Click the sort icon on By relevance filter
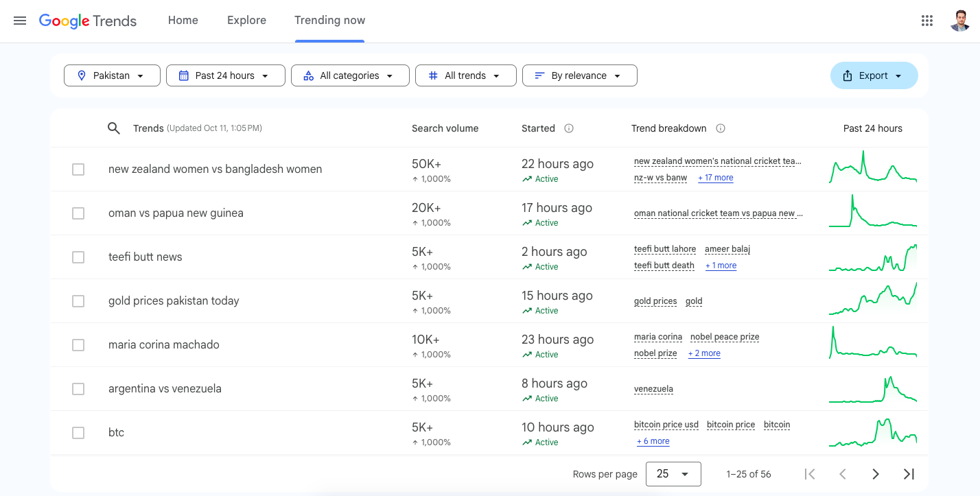 click(x=540, y=75)
